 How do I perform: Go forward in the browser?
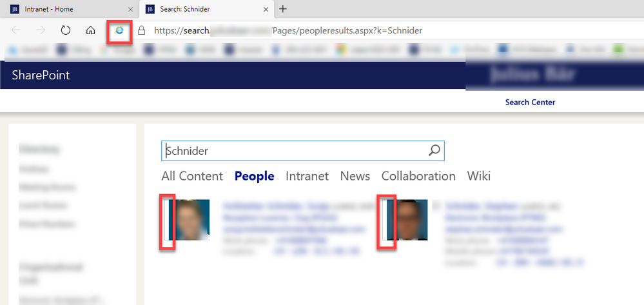pyautogui.click(x=41, y=30)
